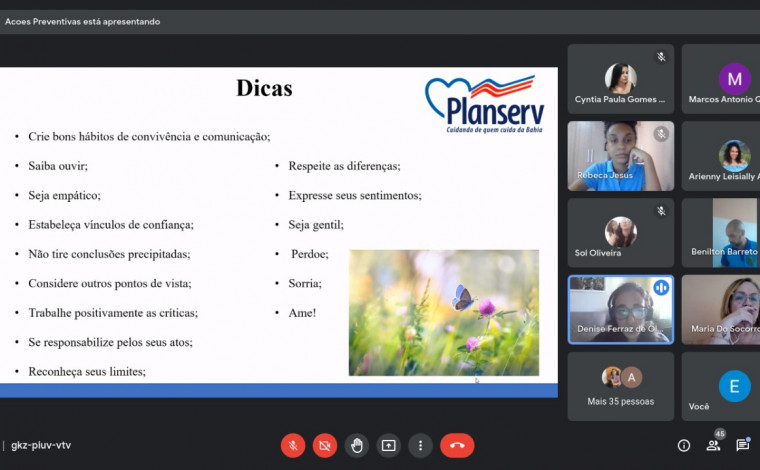The height and width of the screenshot is (470, 760).
Task: Click the audio indicator on Denise's tile
Action: click(x=661, y=288)
